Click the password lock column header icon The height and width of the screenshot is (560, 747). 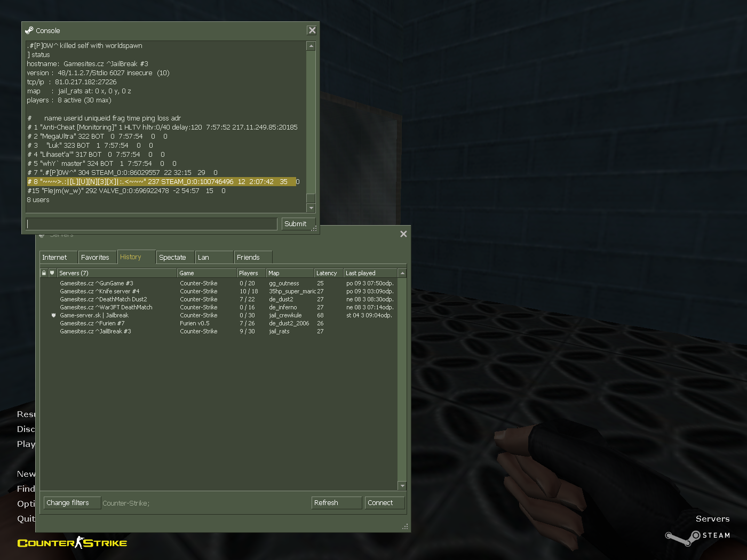click(x=44, y=273)
